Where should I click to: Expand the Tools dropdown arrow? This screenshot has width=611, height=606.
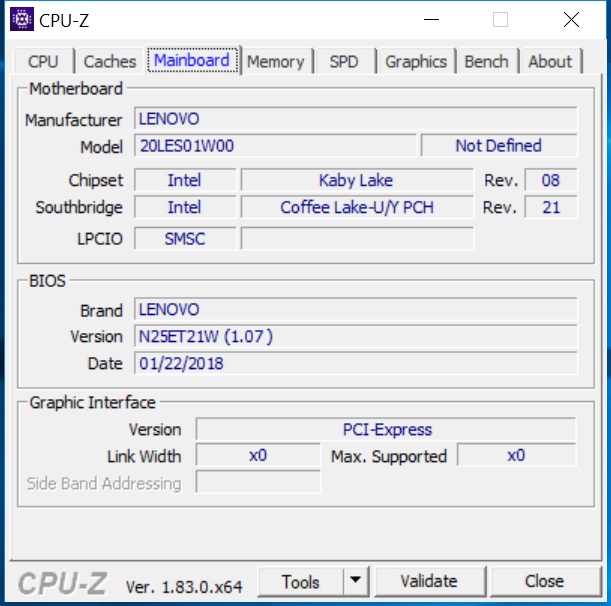[x=355, y=582]
